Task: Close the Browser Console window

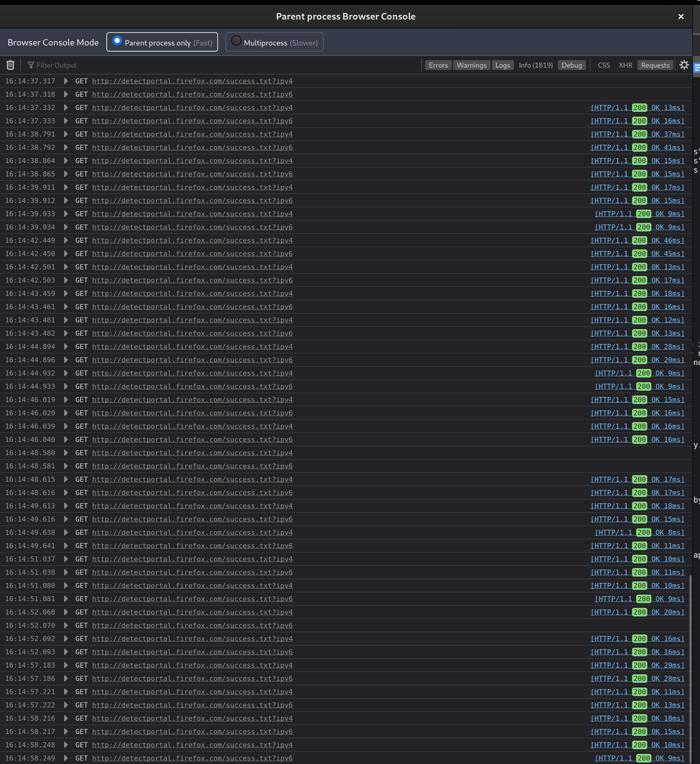Action: 681,17
